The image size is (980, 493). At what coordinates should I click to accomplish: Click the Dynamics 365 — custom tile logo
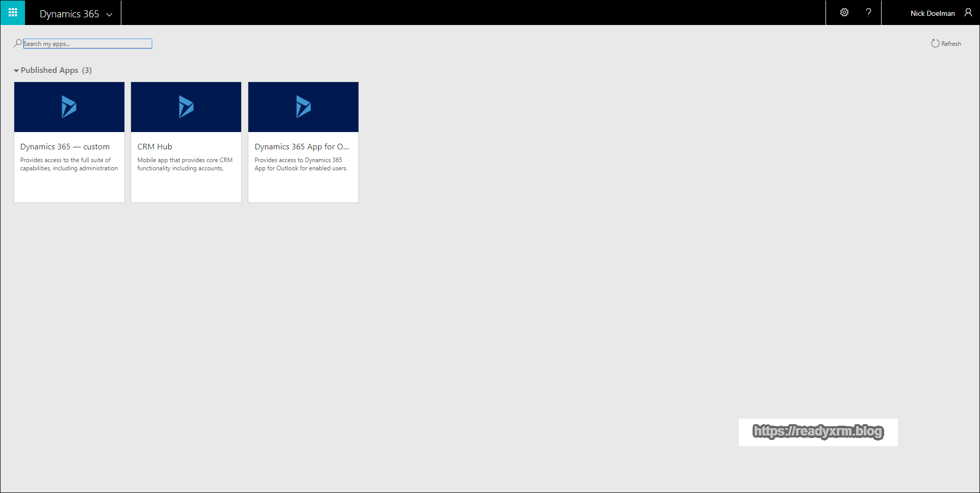coord(69,107)
